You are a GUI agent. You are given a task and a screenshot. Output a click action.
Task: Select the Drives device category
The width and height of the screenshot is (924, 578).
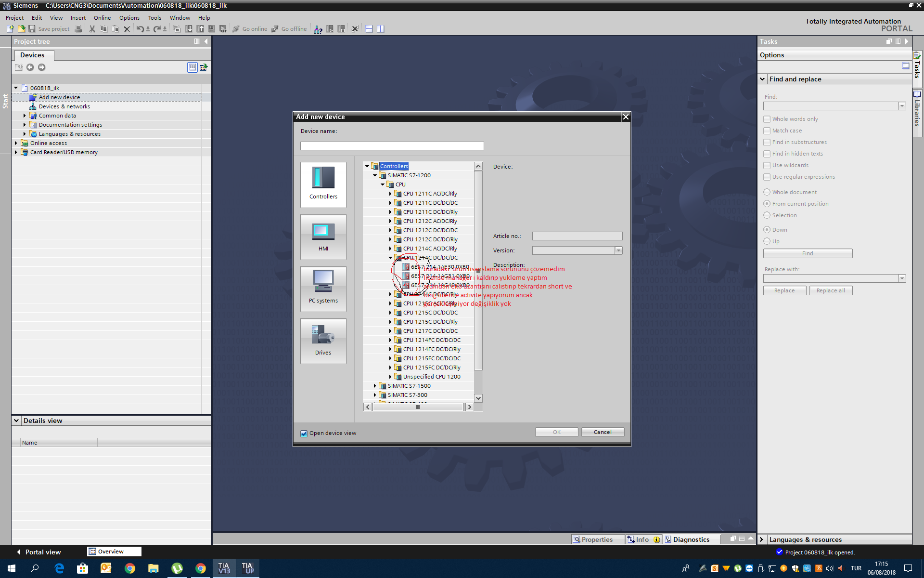coord(323,341)
